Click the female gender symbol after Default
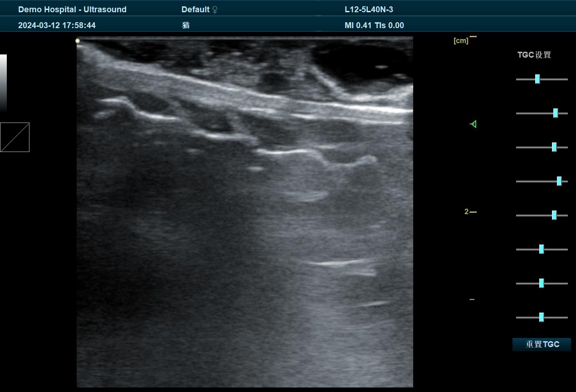Screen dimensions: 576x392 click(215, 10)
